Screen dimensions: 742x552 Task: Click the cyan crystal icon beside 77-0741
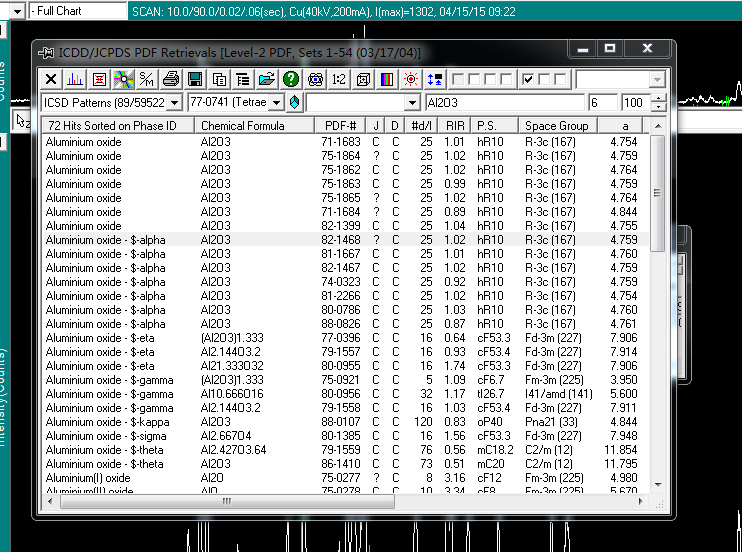pyautogui.click(x=294, y=102)
